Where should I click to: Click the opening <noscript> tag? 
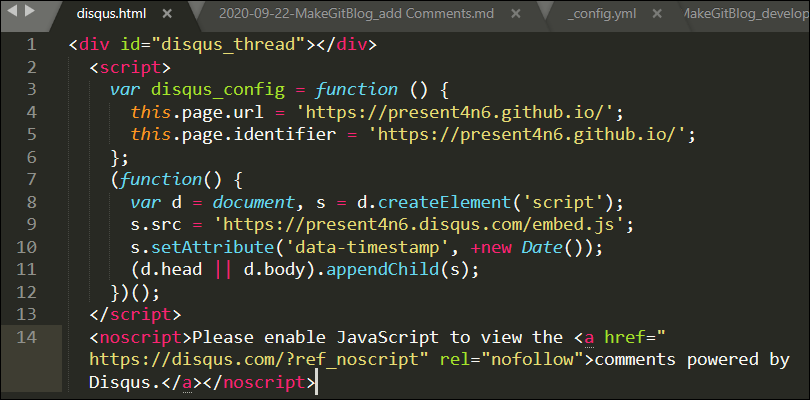(x=141, y=337)
